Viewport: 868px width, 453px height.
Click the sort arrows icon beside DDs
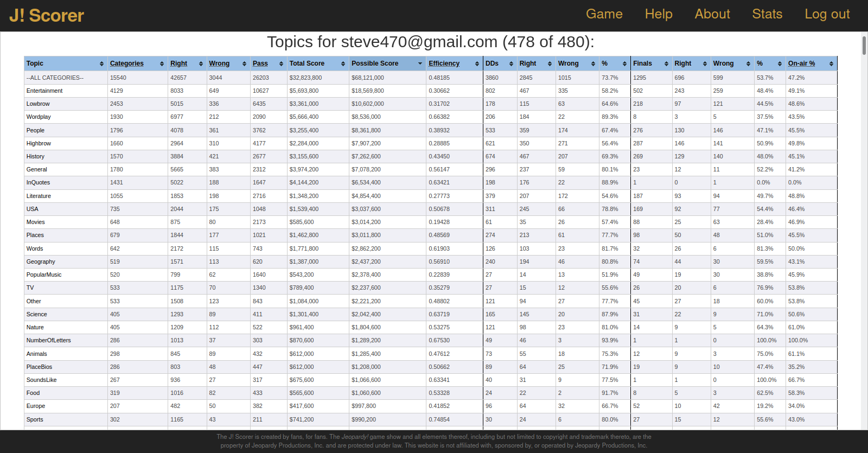coord(511,64)
